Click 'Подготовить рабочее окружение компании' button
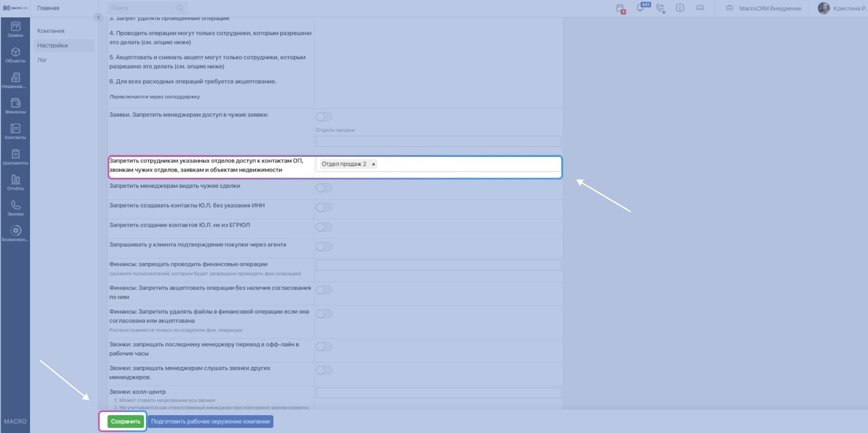868x433 pixels. tap(210, 422)
